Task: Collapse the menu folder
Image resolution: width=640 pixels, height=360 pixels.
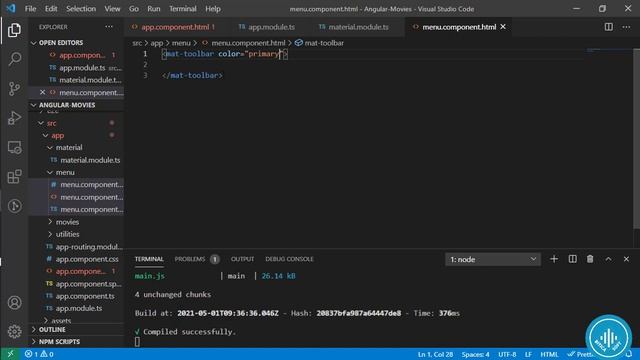Action: coord(76,172)
